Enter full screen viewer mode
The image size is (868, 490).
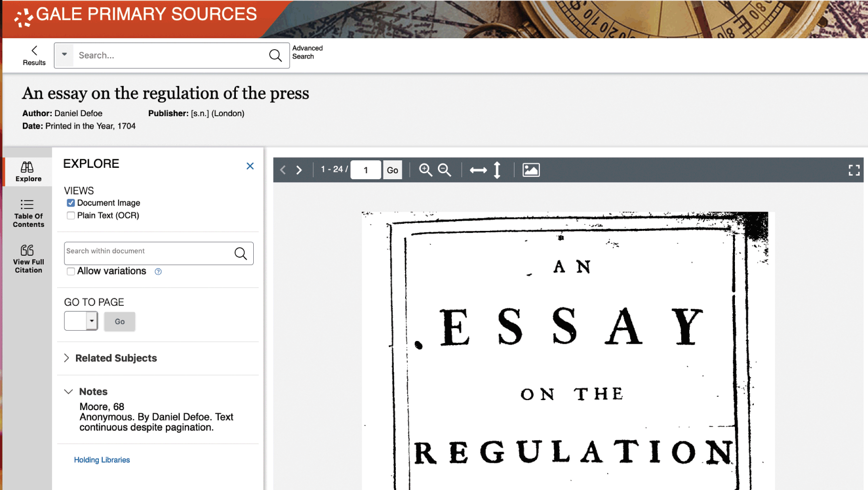854,170
